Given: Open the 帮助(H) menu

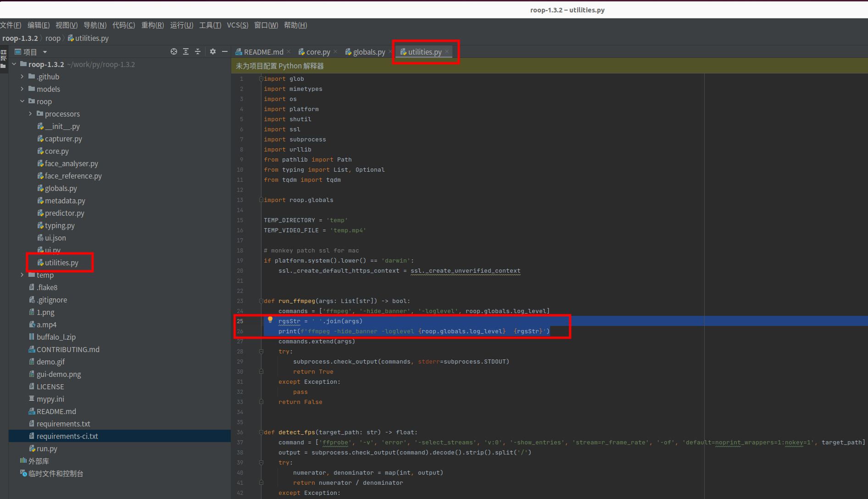Looking at the screenshot, I should click(x=295, y=25).
